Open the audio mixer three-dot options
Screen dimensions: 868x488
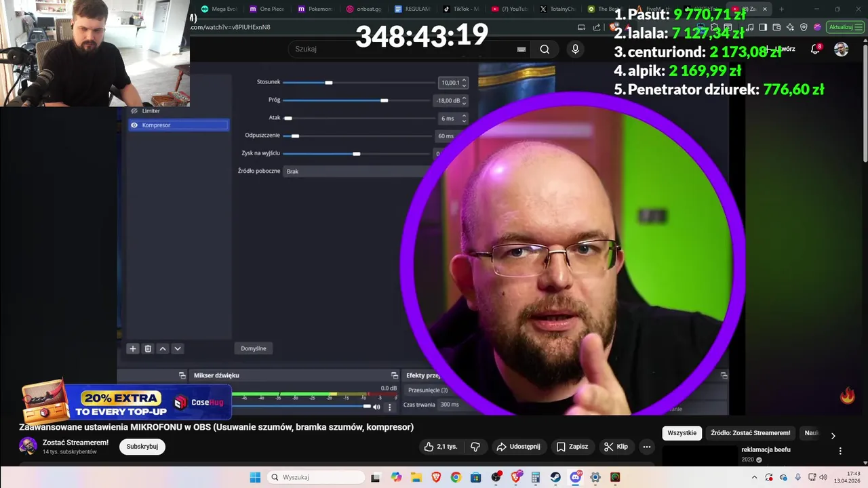tap(389, 407)
